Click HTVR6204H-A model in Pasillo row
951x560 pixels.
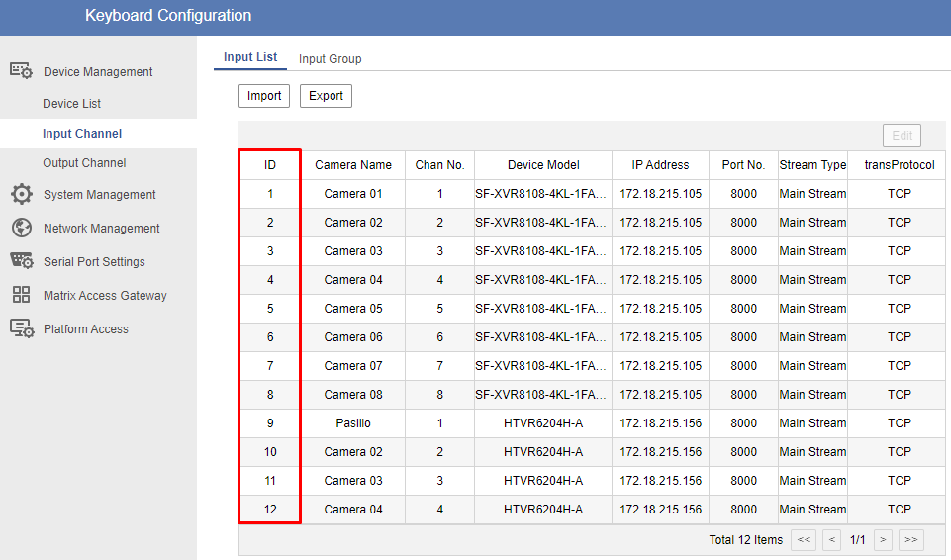[543, 423]
